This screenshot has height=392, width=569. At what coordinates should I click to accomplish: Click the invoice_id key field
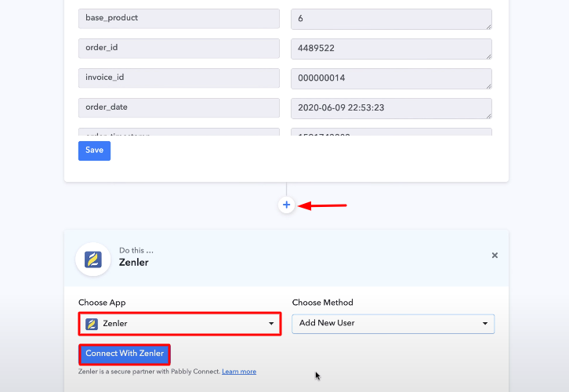coord(179,78)
